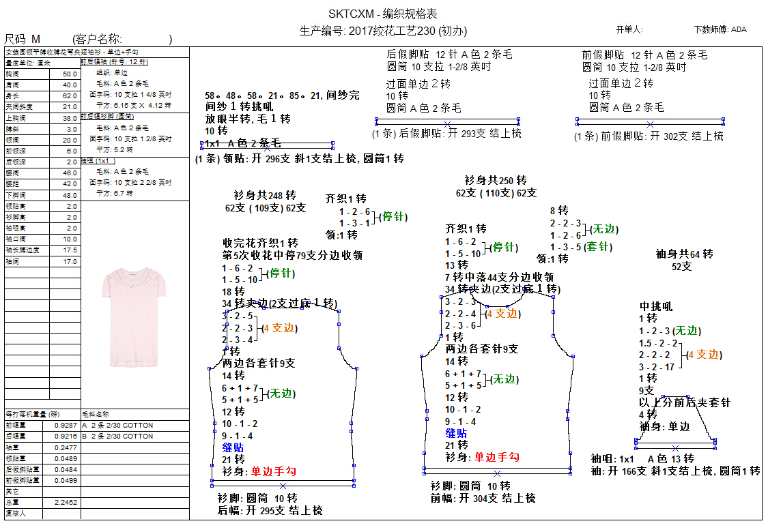
Task: Click the pink short-sleeve garment thumbnail
Action: click(x=134, y=317)
